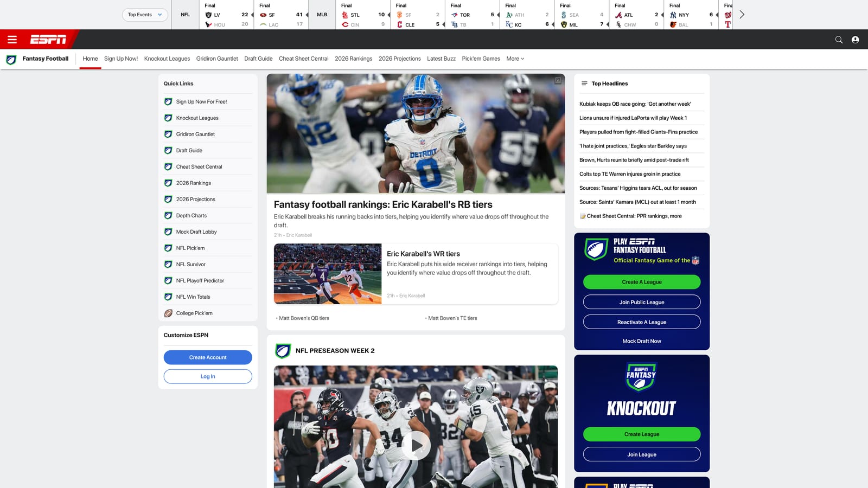868x488 pixels.
Task: Open the Top Events dropdown
Action: pos(145,15)
